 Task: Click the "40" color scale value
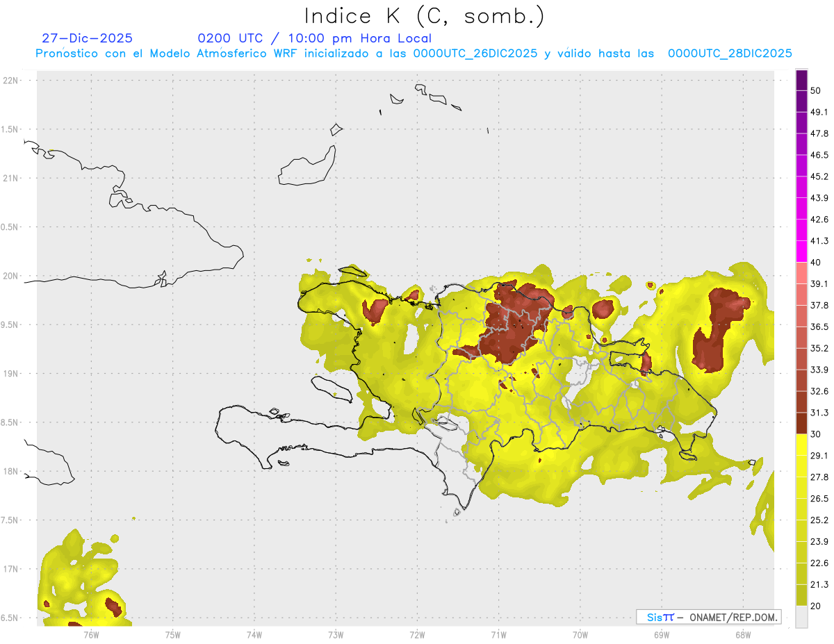coord(816,263)
